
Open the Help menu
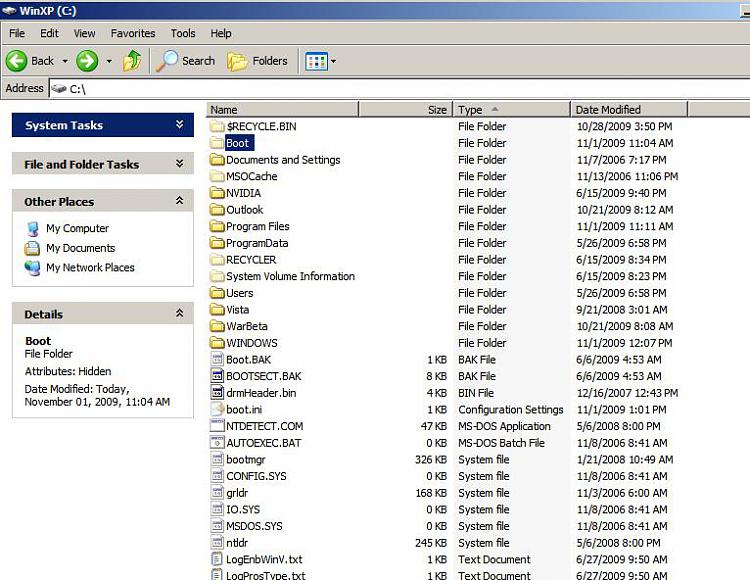tap(221, 33)
